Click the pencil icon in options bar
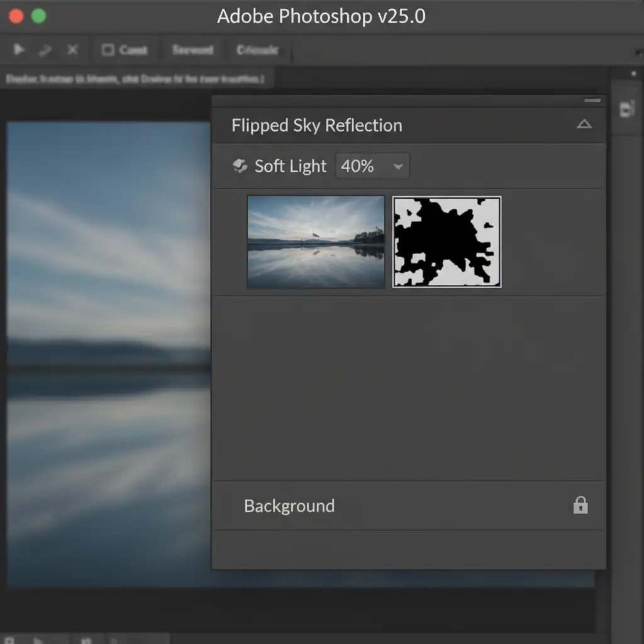This screenshot has width=644, height=644. [x=45, y=50]
